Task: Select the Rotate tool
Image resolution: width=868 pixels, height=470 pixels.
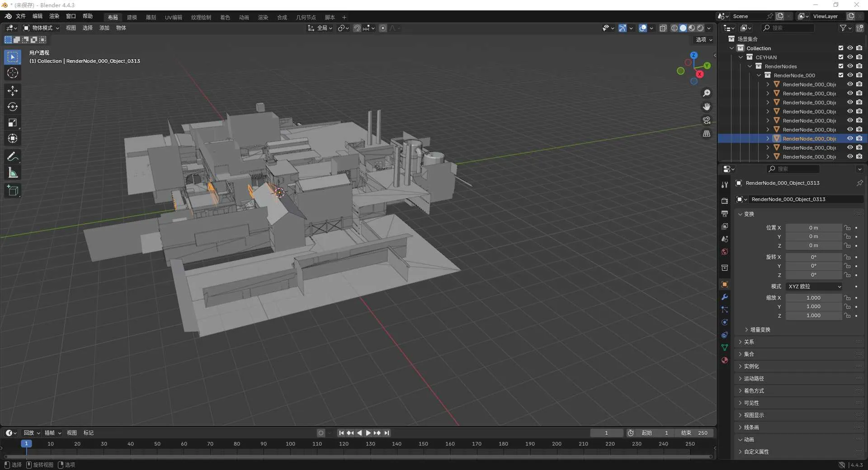Action: tap(13, 107)
